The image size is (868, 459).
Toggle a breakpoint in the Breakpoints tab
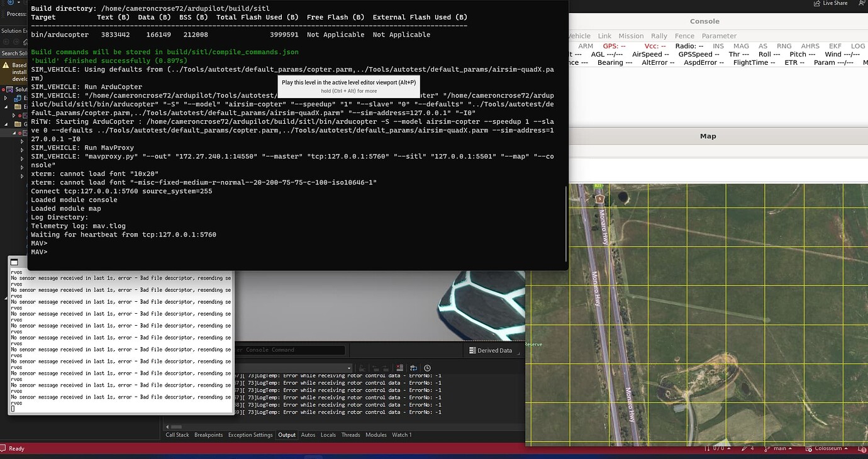coord(208,434)
